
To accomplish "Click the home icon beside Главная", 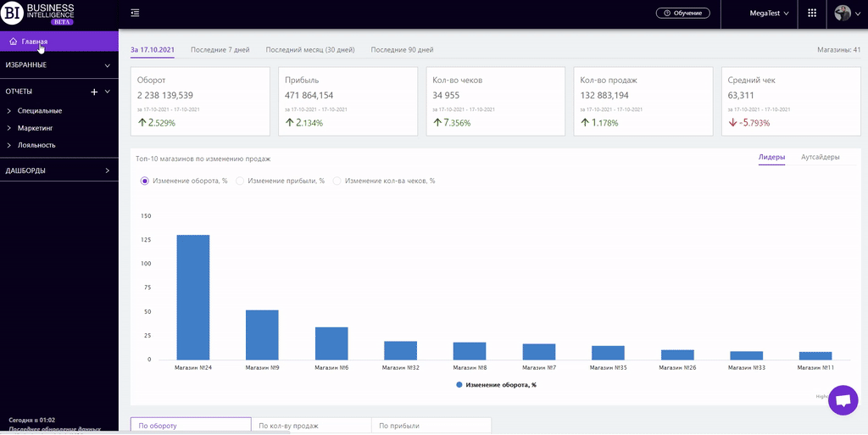I will 13,41.
